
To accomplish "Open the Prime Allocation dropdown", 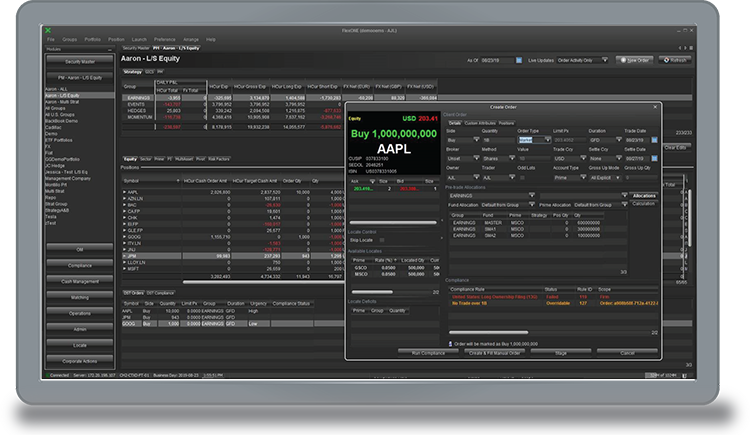I will coord(624,205).
